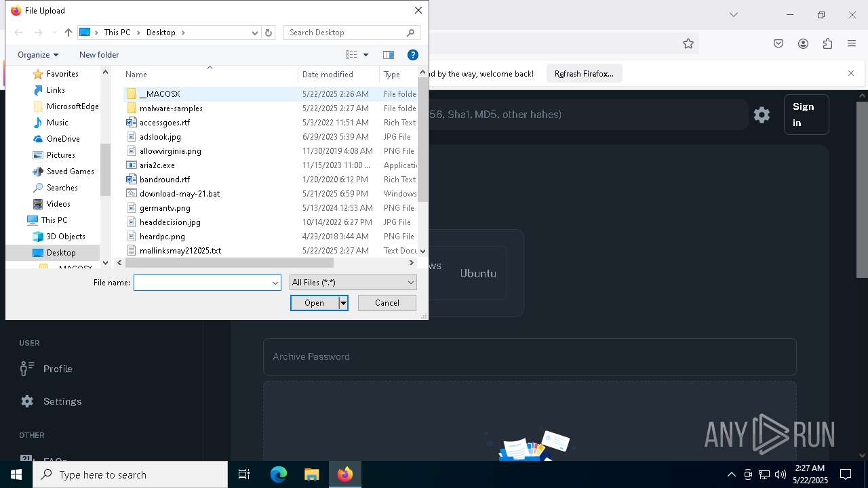The height and width of the screenshot is (488, 868).
Task: Switch to Firefox in the taskbar
Action: (x=344, y=474)
